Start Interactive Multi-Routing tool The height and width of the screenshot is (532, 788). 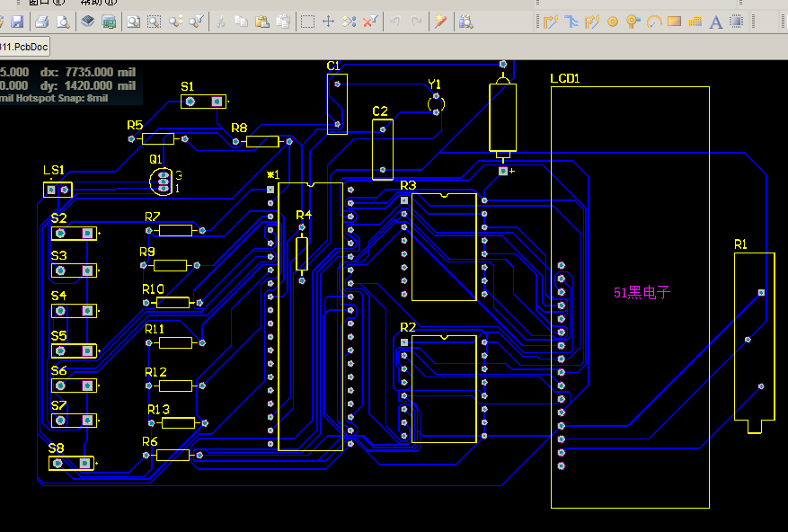[x=571, y=22]
